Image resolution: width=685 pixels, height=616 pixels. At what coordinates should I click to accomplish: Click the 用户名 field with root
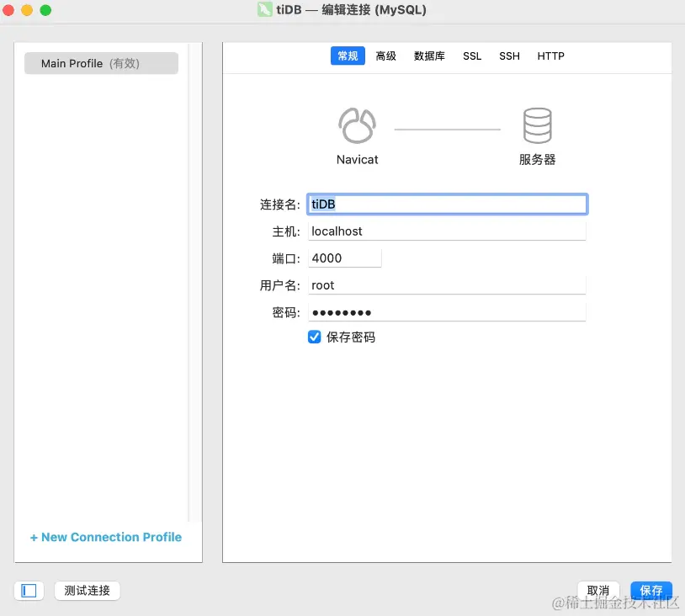pos(447,285)
